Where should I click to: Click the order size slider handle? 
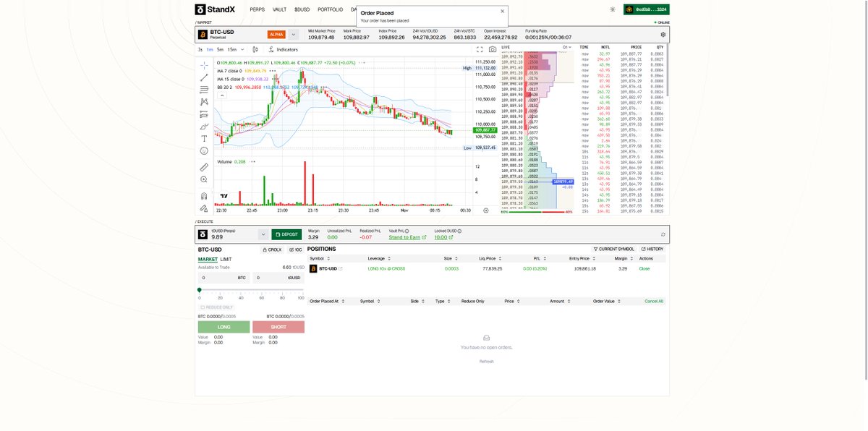click(200, 289)
